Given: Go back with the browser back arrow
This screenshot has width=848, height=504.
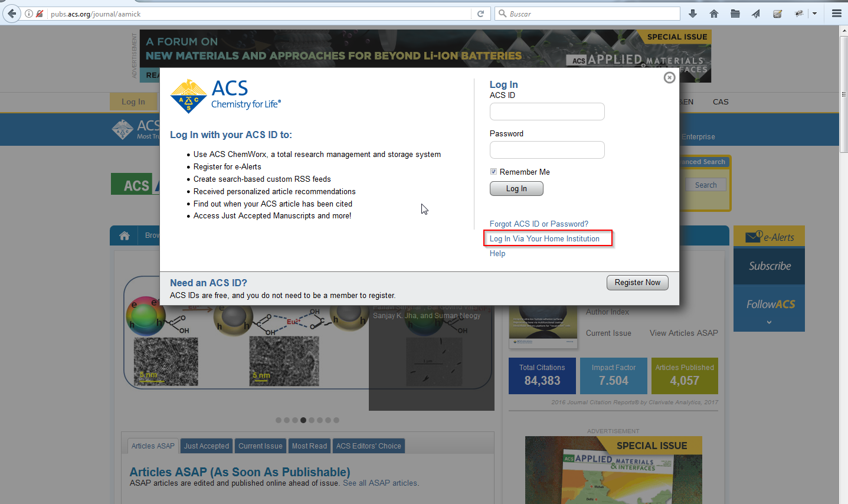Looking at the screenshot, I should (12, 14).
